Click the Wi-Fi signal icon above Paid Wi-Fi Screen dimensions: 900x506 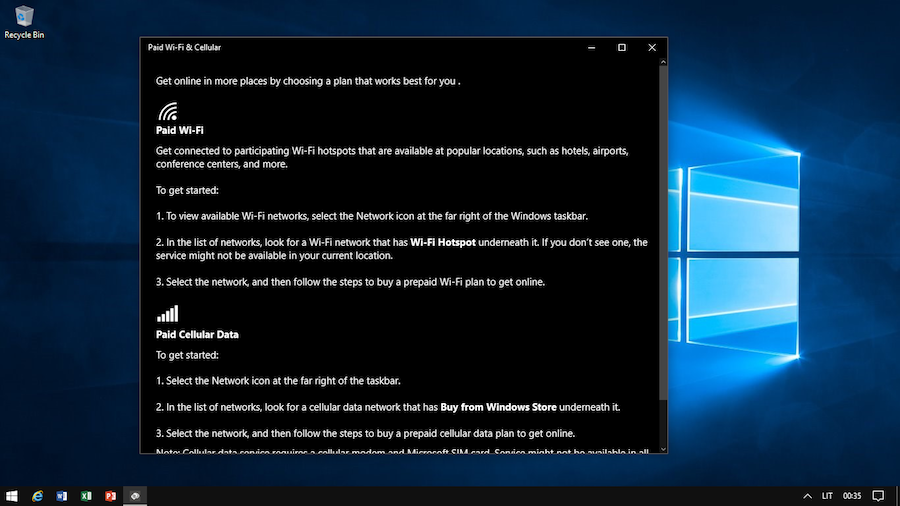[x=167, y=111]
